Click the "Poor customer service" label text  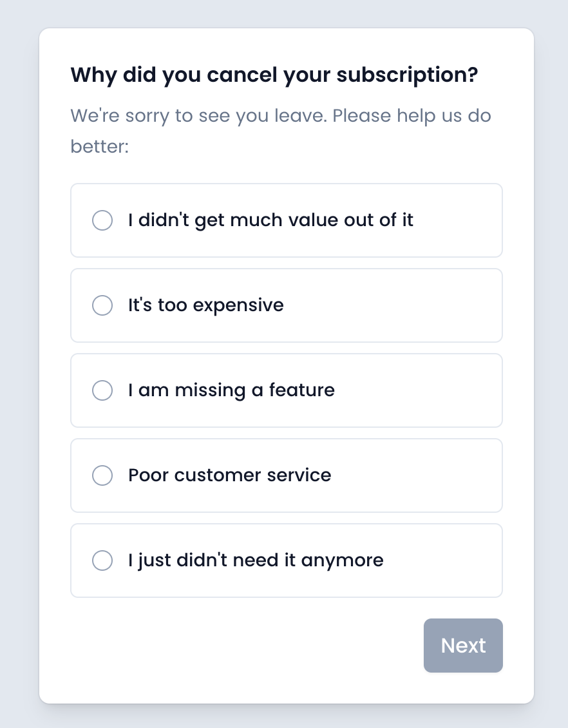230,475
